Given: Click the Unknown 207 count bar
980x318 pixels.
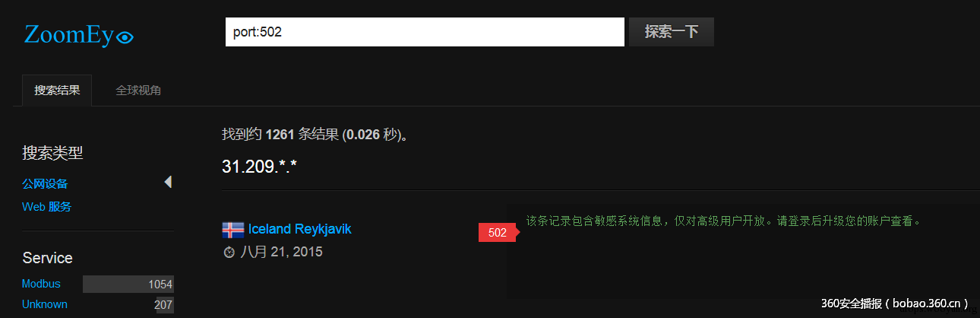Looking at the screenshot, I should pos(165,305).
